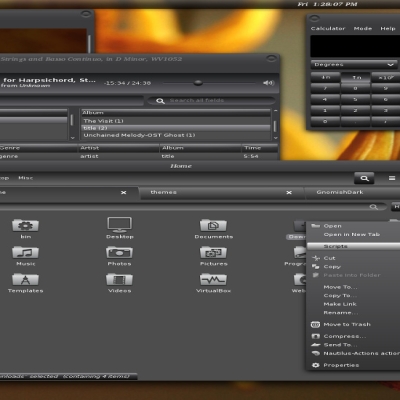Click the calculator display field
The image size is (400, 400).
coord(355,46)
